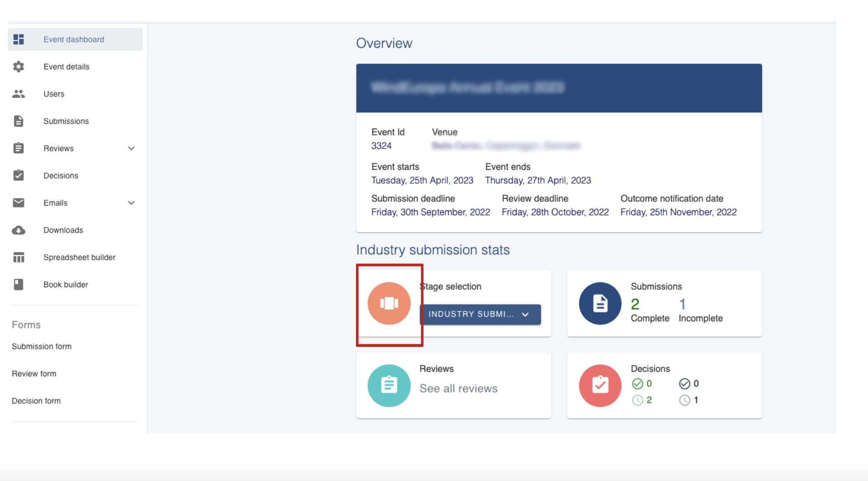Screen dimensions: 868x481
Task: Click the grey clock icon in Decisions card
Action: point(684,400)
